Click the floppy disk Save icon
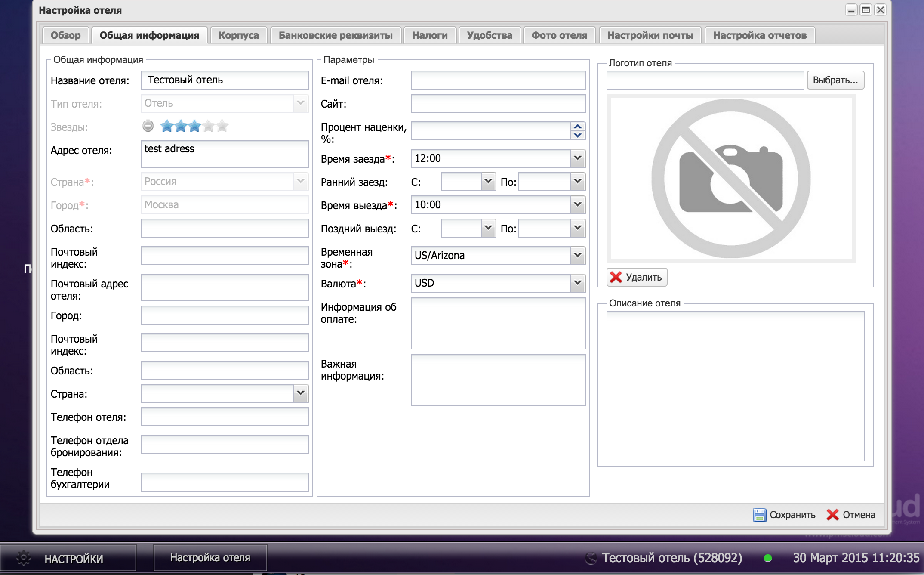 [x=759, y=515]
